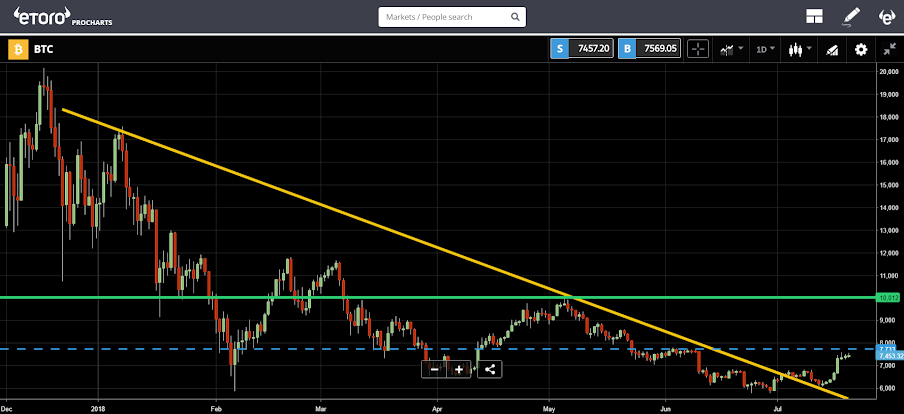904x414 pixels.
Task: Click the Buy button at 7569.05
Action: coord(649,49)
